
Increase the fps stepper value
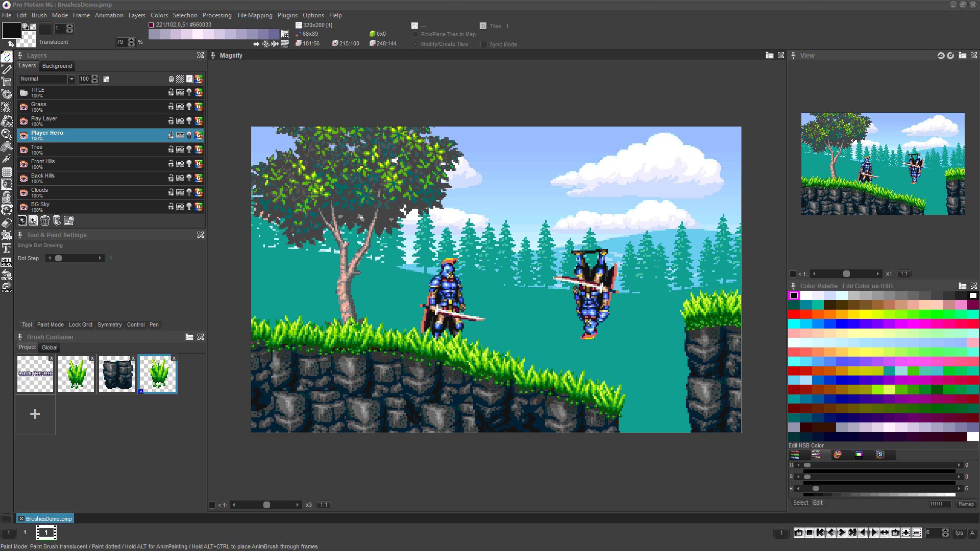(x=945, y=530)
